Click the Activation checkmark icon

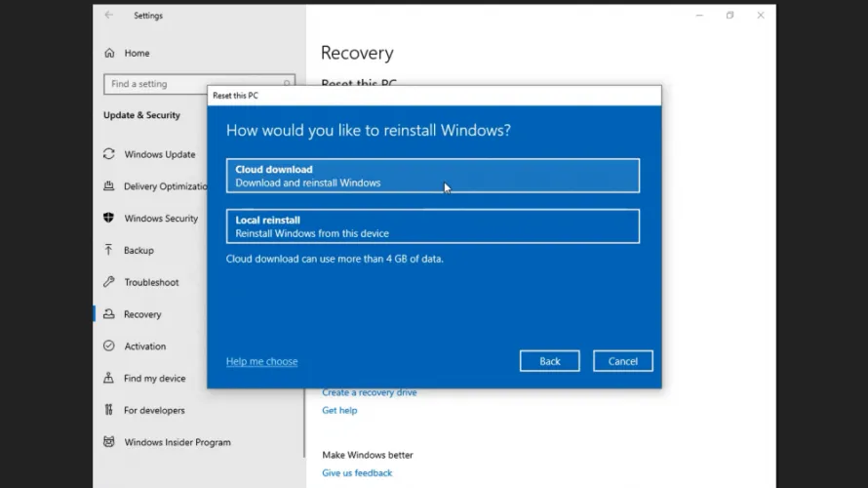[109, 346]
